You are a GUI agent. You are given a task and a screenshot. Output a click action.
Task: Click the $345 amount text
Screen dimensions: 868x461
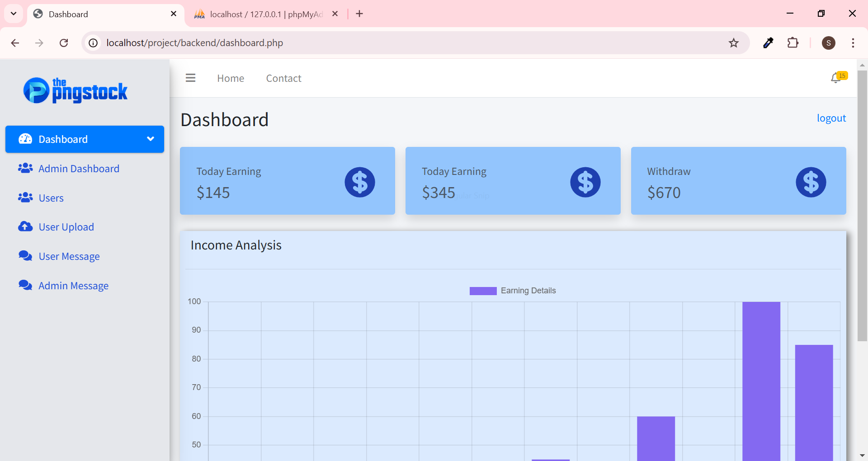tap(439, 193)
